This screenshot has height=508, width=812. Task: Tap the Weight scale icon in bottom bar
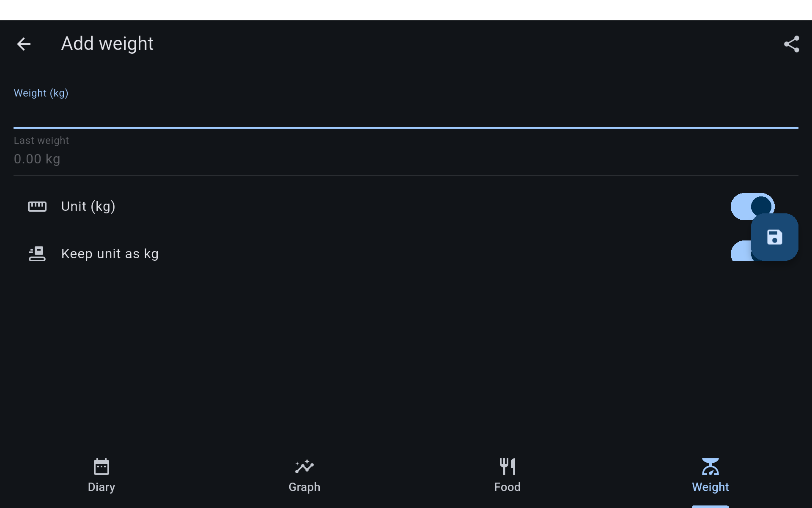tap(710, 467)
